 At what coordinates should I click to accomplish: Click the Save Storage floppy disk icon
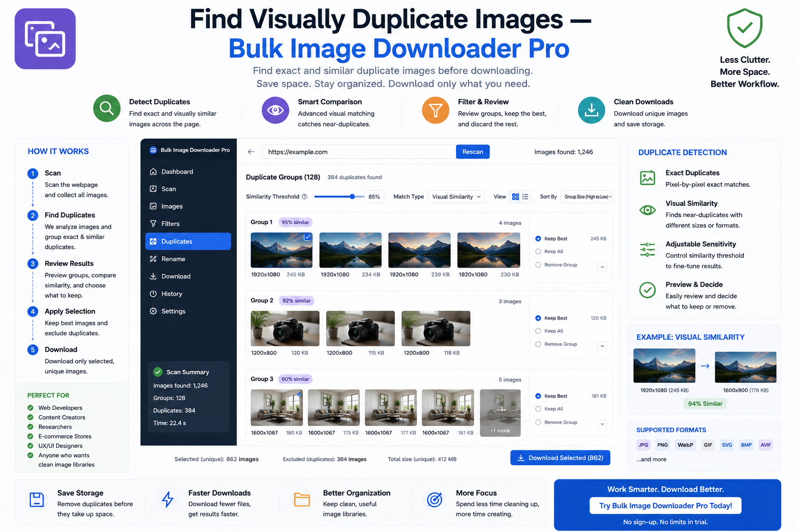[x=37, y=500]
